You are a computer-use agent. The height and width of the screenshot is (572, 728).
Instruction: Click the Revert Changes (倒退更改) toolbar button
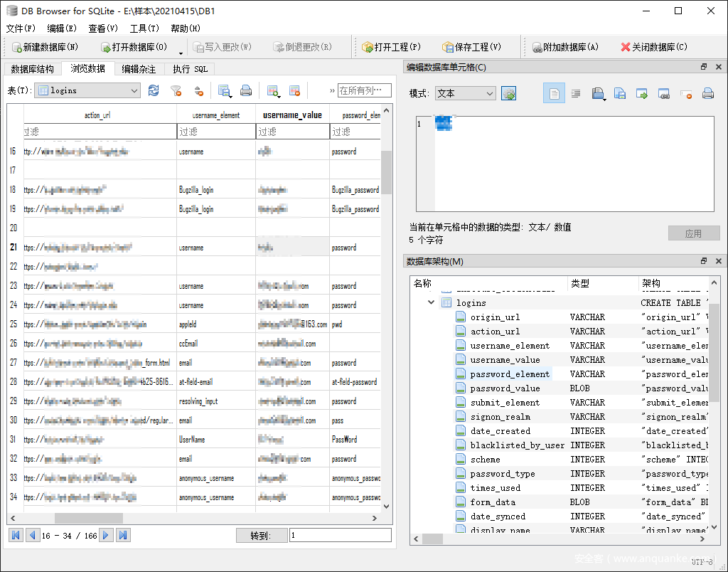[x=303, y=47]
